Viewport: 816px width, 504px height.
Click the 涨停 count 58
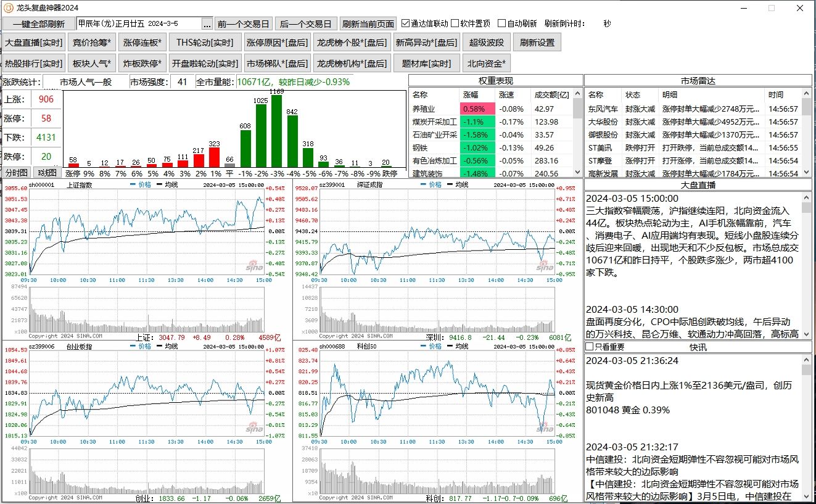46,118
